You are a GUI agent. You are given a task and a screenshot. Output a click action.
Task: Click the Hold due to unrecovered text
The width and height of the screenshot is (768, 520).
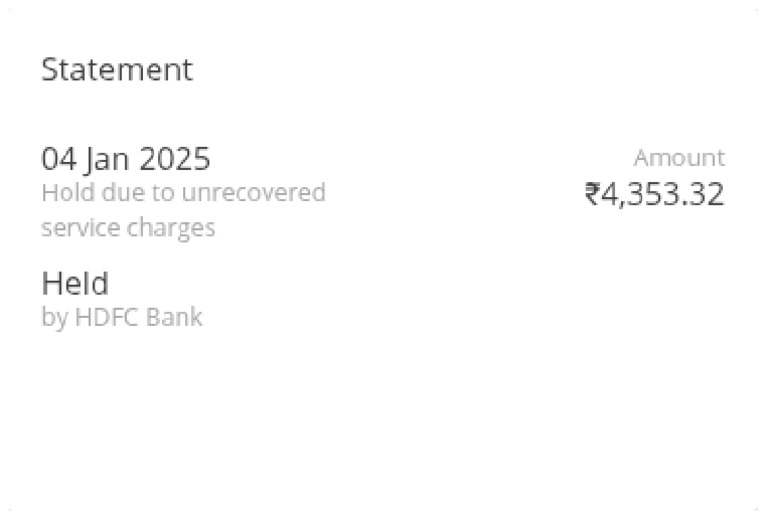pyautogui.click(x=183, y=192)
